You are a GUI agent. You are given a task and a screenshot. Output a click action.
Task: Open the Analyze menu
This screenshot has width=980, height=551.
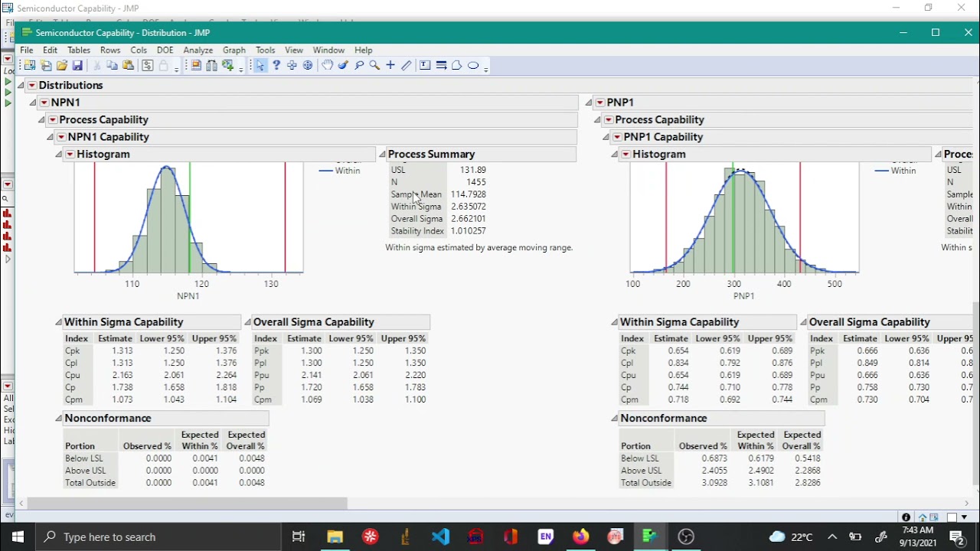click(198, 50)
